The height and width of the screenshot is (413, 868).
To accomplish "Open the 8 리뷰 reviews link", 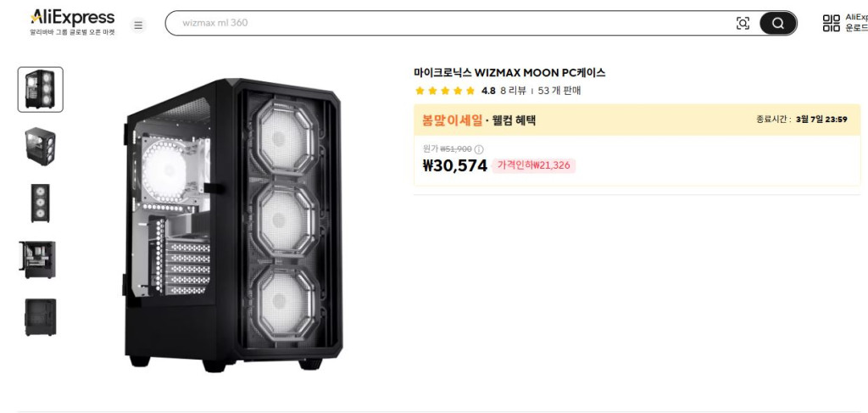I will [513, 91].
